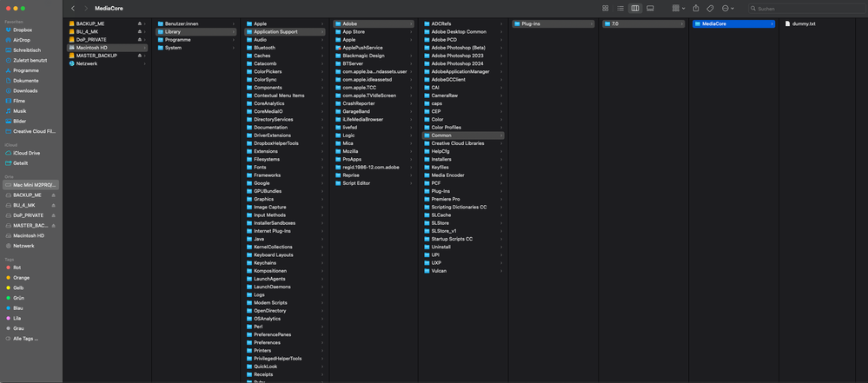Image resolution: width=868 pixels, height=383 pixels.
Task: Open Creative Cloud Files in the sidebar
Action: (x=35, y=131)
